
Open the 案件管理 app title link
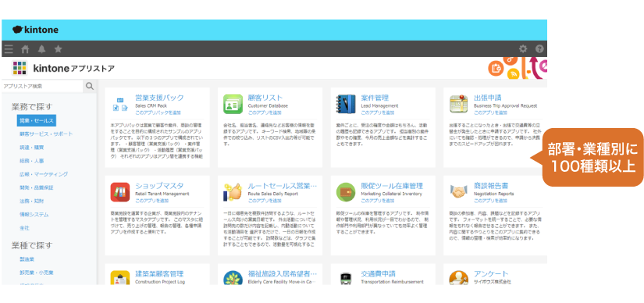tap(375, 98)
